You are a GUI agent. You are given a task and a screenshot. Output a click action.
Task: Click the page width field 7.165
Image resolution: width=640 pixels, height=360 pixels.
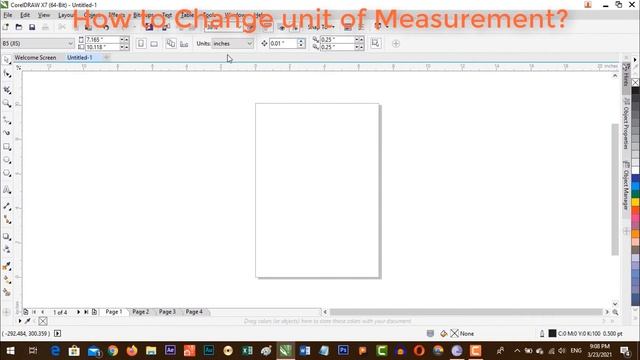102,40
